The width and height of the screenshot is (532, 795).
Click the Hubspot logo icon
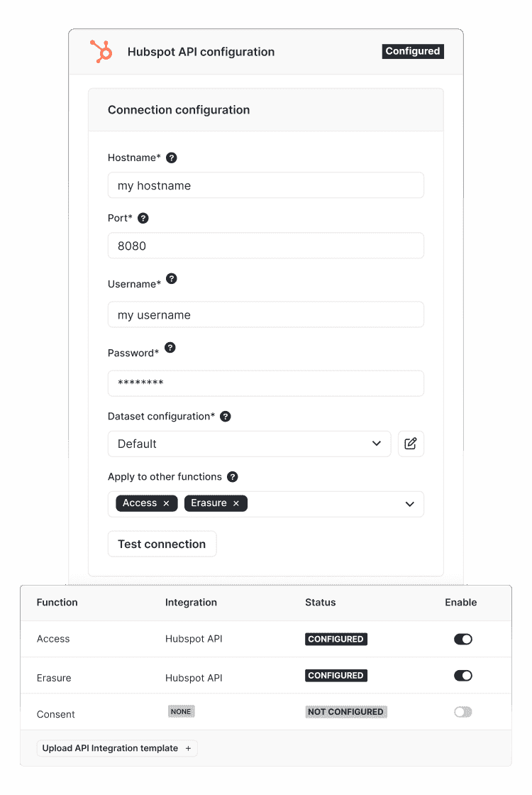tap(101, 51)
